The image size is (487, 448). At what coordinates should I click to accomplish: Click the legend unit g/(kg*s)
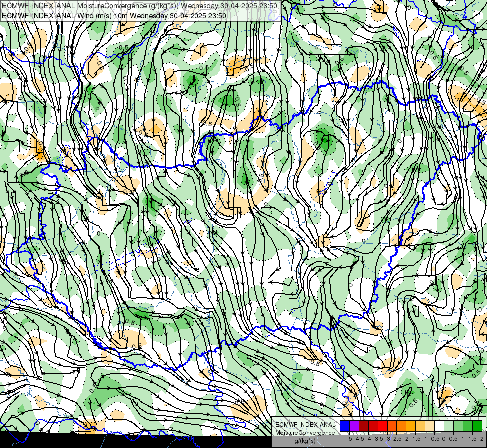[x=305, y=441]
